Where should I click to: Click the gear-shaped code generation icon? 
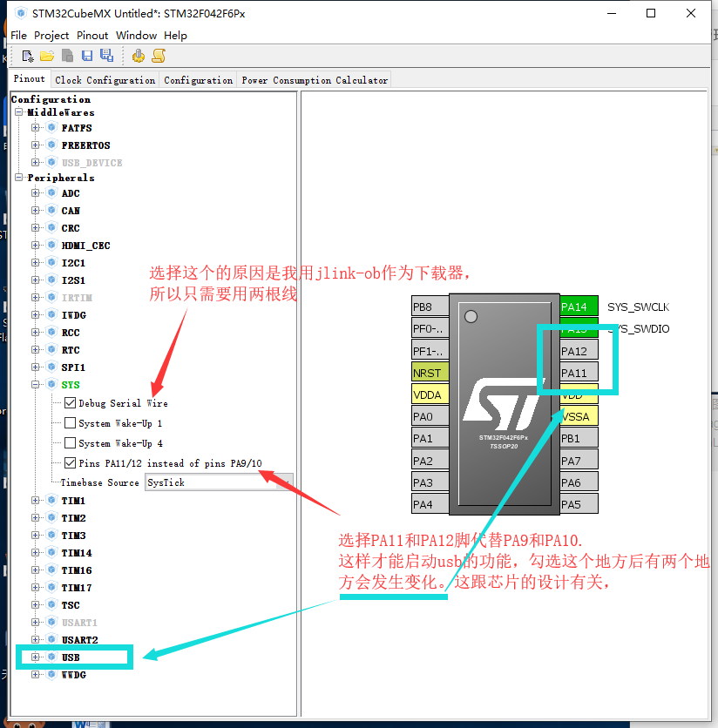(x=138, y=55)
